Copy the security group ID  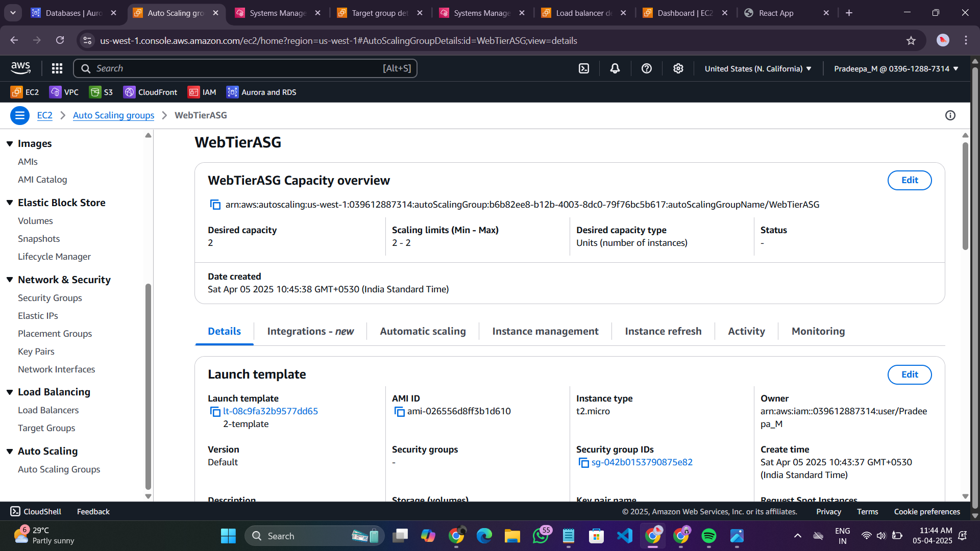pyautogui.click(x=583, y=462)
